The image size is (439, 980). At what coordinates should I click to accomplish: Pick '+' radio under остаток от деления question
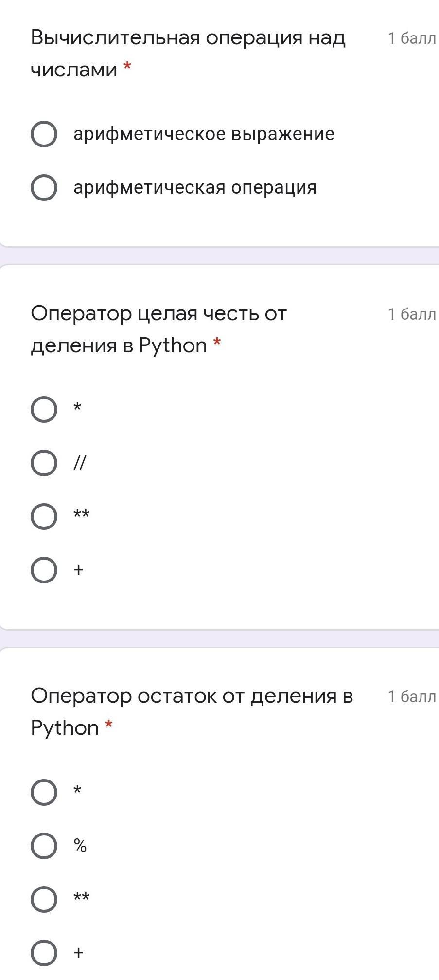click(x=44, y=953)
